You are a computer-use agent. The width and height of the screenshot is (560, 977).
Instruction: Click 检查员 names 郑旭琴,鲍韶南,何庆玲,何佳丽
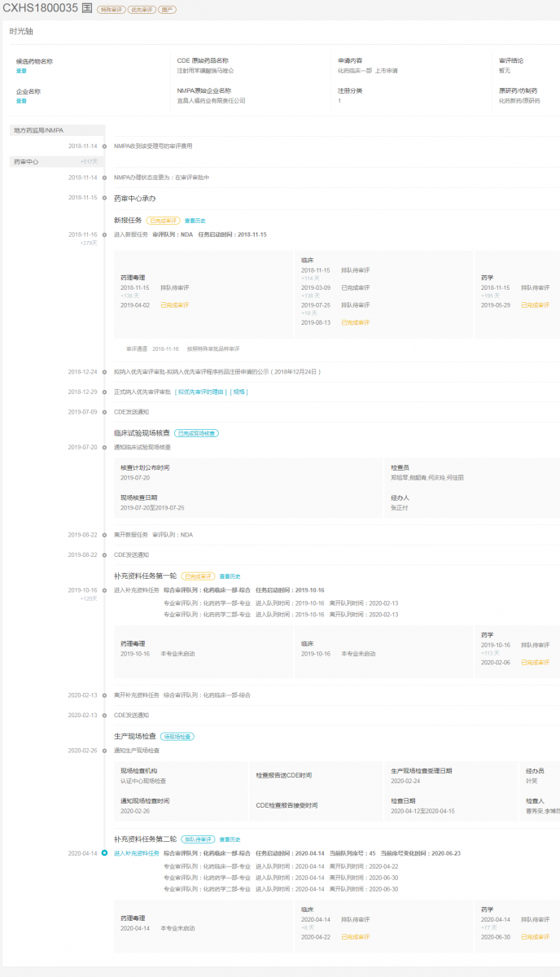427,478
